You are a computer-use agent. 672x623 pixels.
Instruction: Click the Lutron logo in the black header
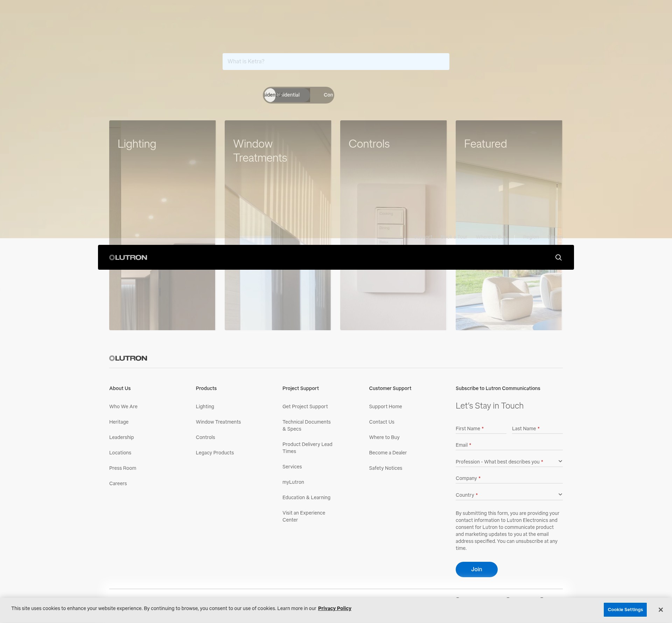[x=128, y=257]
